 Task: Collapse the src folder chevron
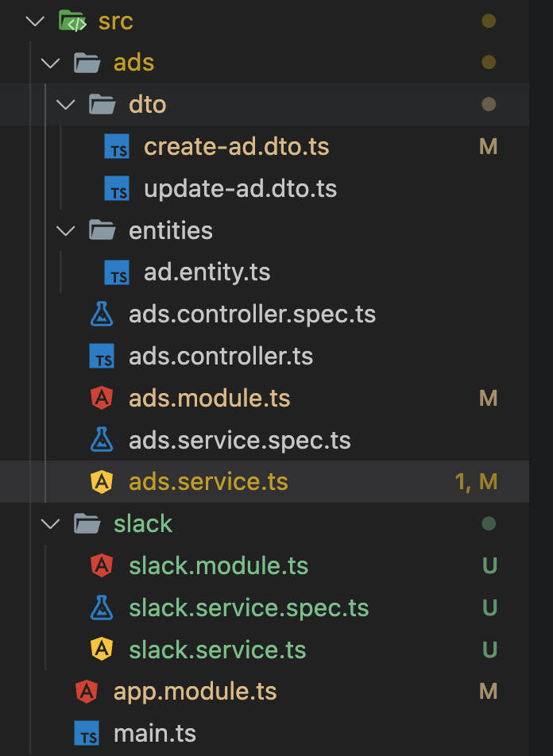tap(35, 21)
